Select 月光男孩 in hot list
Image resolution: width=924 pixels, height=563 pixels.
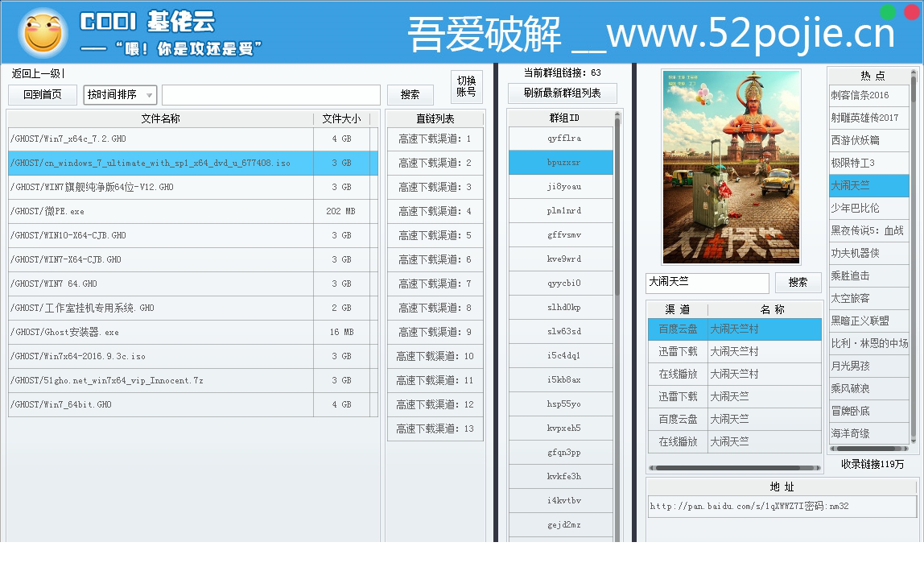tap(868, 366)
